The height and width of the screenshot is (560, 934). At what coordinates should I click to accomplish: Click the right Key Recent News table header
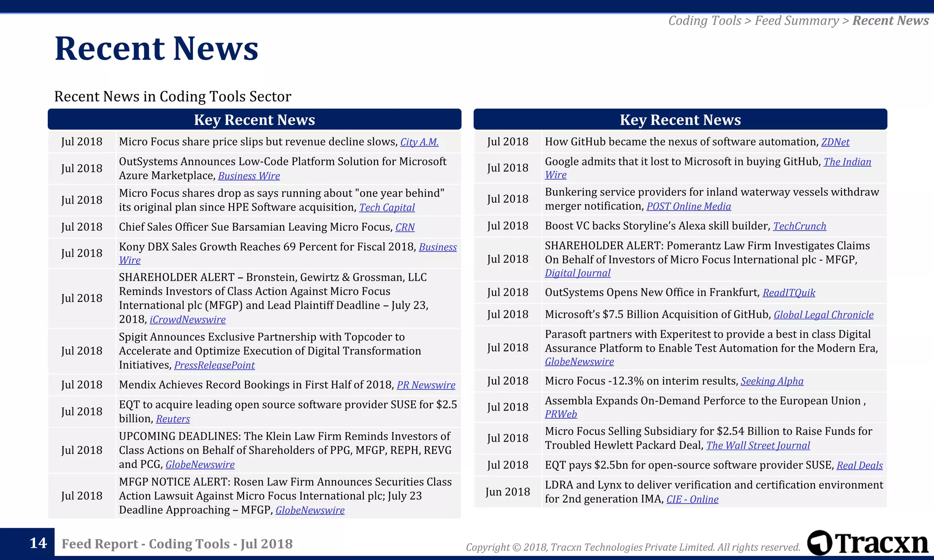coord(680,119)
